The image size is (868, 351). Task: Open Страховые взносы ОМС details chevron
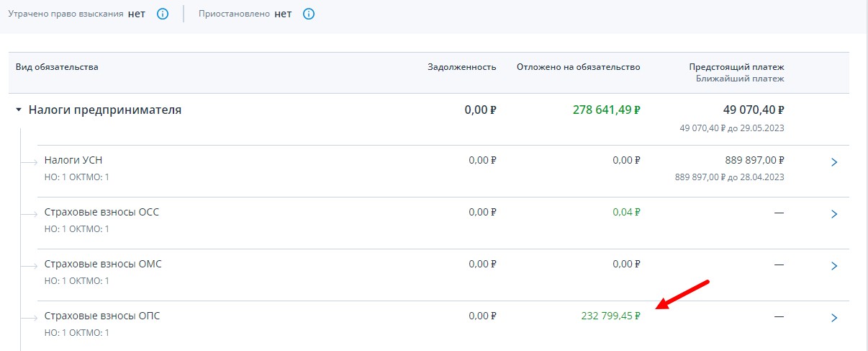point(834,266)
